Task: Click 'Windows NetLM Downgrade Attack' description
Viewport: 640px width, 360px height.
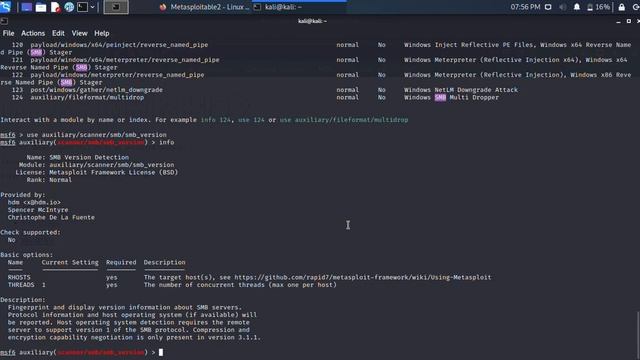Action: tap(461, 90)
